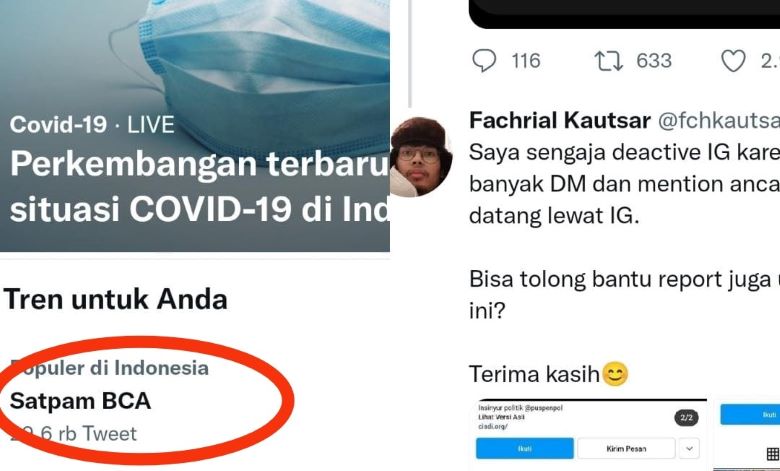Open the attached Instagram screenshot thumbnail
Image resolution: width=780 pixels, height=471 pixels.
[591, 435]
